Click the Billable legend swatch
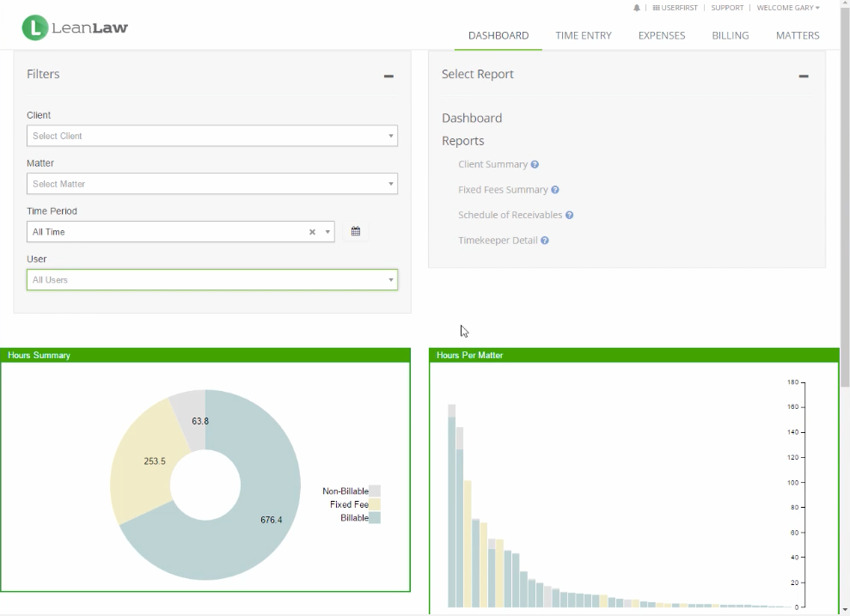 (x=375, y=518)
